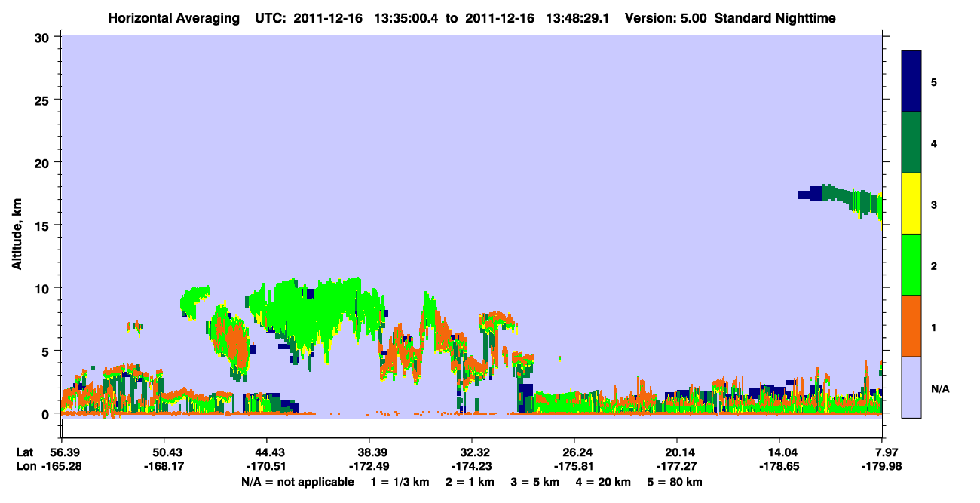Click the '1 = 1/3 km' legend entry
980x503 pixels.
point(400,482)
